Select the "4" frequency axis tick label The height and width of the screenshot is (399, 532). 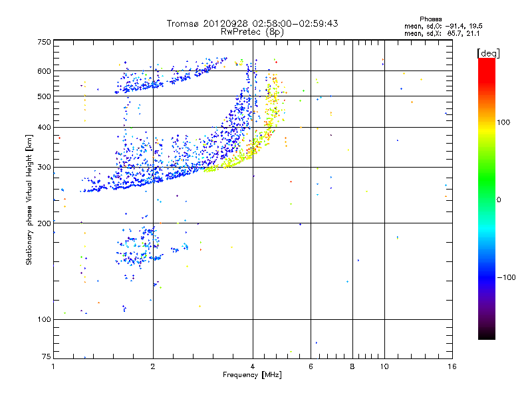[x=253, y=366]
